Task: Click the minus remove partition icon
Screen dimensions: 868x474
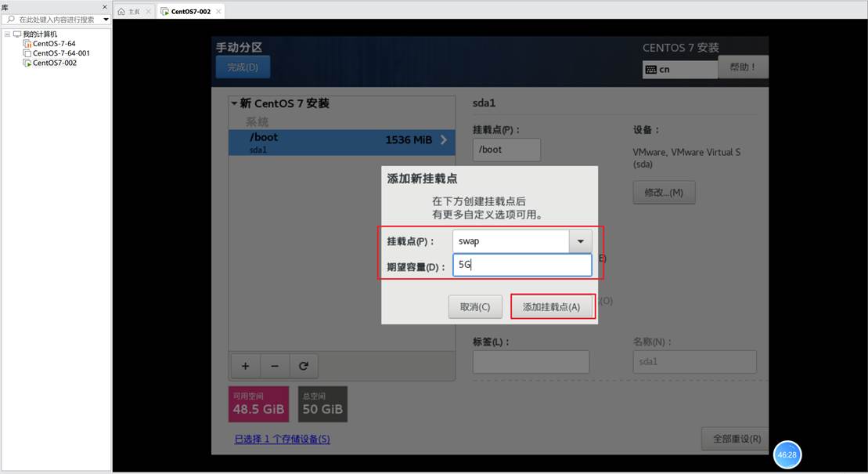Action: (275, 366)
